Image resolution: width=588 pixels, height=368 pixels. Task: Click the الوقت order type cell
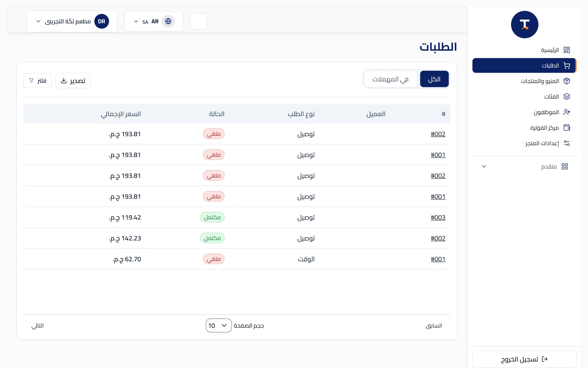point(306,259)
